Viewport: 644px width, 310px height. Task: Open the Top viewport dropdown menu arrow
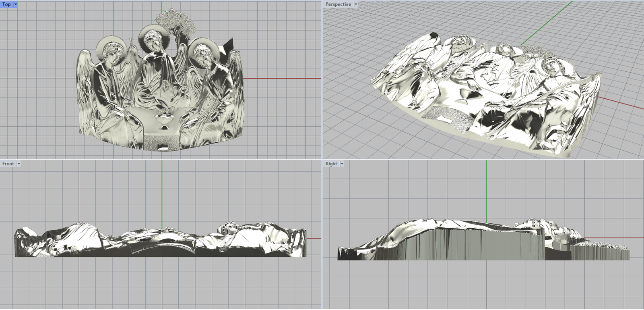16,4
